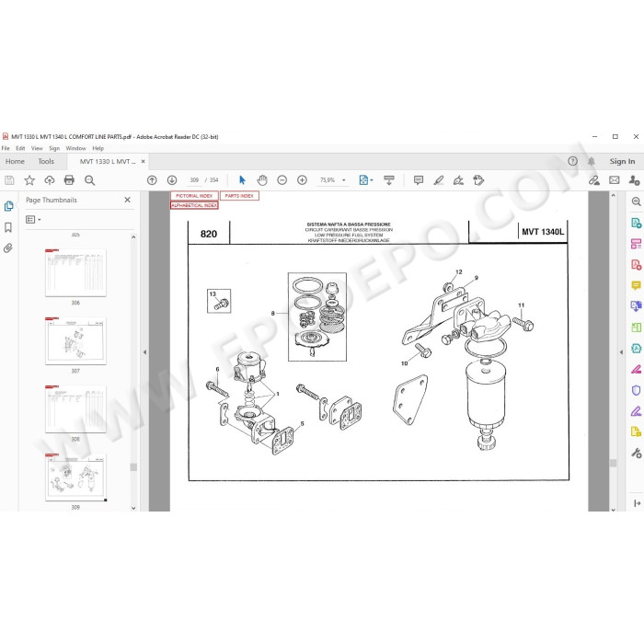
Task: Click the ALPHABETICAL INDEX link
Action: 194,205
